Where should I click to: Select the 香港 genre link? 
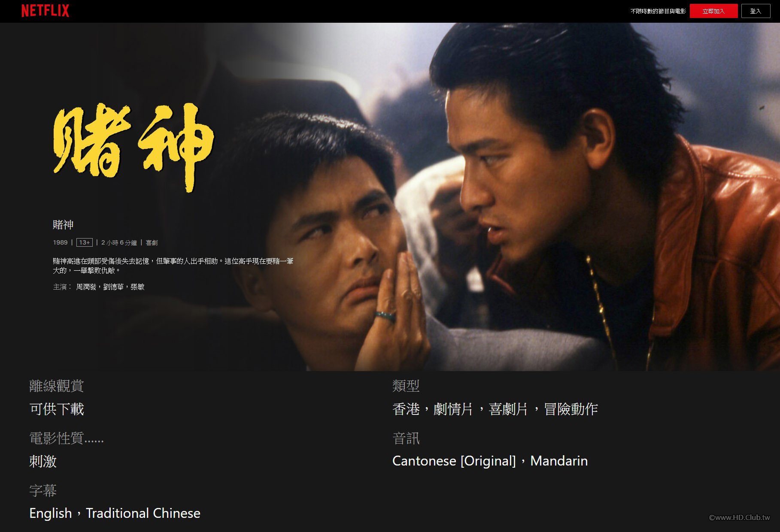[x=406, y=409]
